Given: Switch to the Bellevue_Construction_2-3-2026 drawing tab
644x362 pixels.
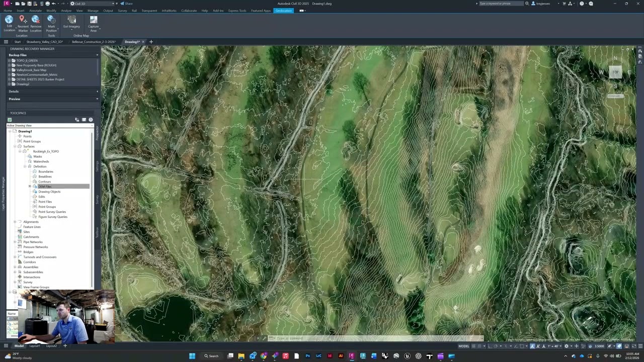Looking at the screenshot, I should (94, 42).
